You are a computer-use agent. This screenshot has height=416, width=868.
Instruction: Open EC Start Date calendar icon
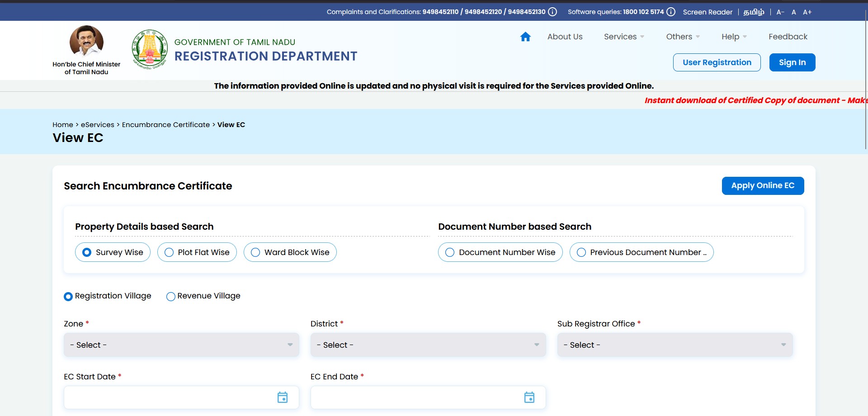coord(282,397)
